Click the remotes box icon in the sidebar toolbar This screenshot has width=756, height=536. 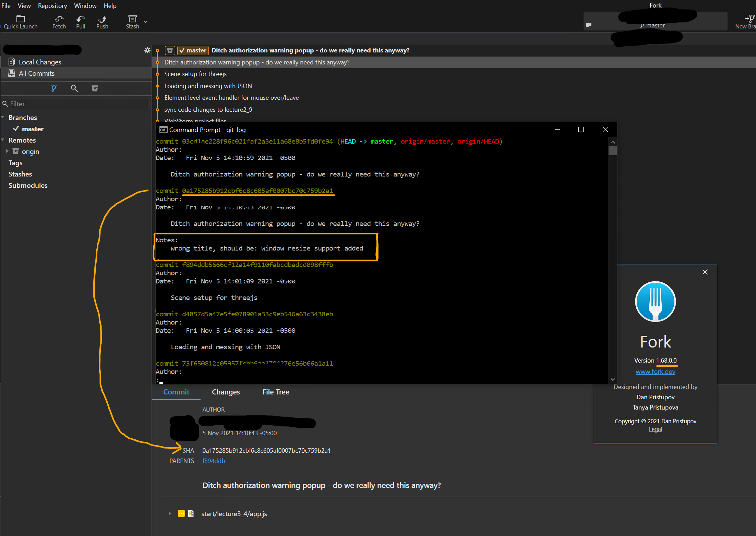(95, 88)
